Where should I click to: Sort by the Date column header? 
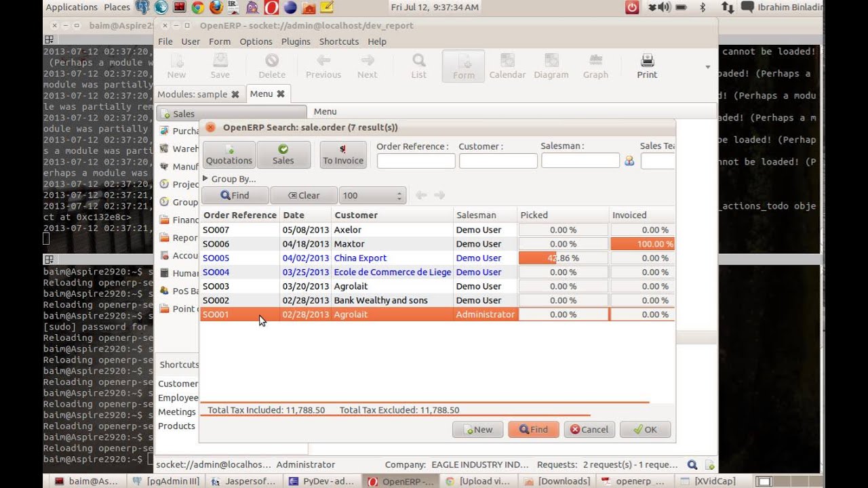click(x=305, y=215)
